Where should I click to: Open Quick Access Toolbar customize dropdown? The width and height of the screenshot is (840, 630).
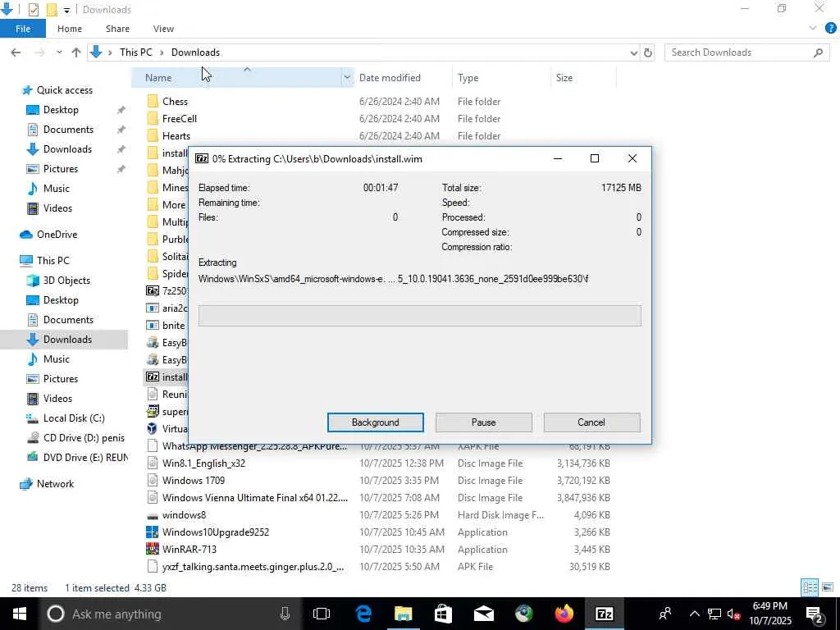pyautogui.click(x=66, y=10)
